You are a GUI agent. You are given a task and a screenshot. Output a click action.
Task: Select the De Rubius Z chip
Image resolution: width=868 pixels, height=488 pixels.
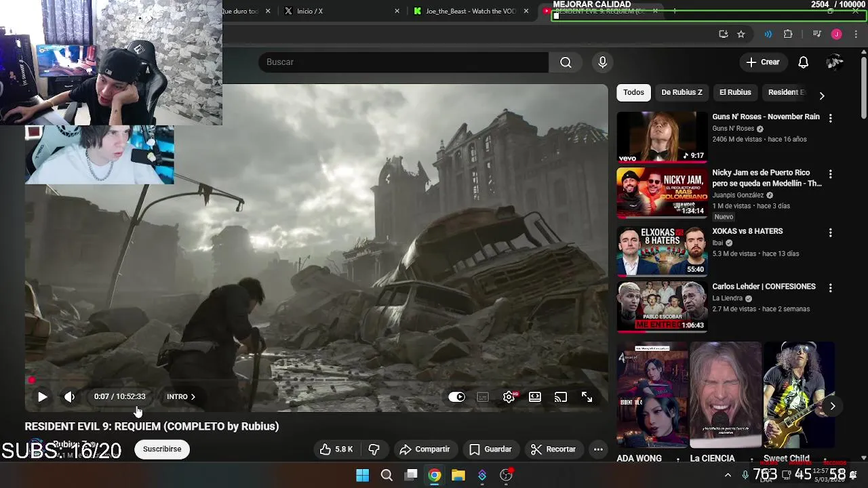point(682,92)
